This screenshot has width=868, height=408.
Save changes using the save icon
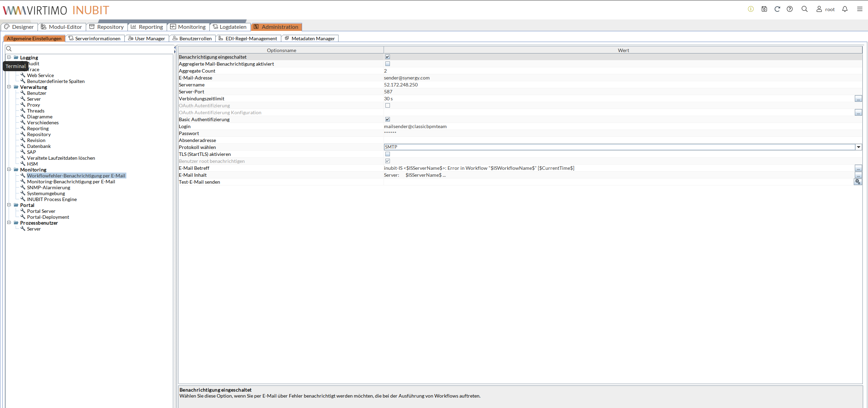click(x=764, y=9)
